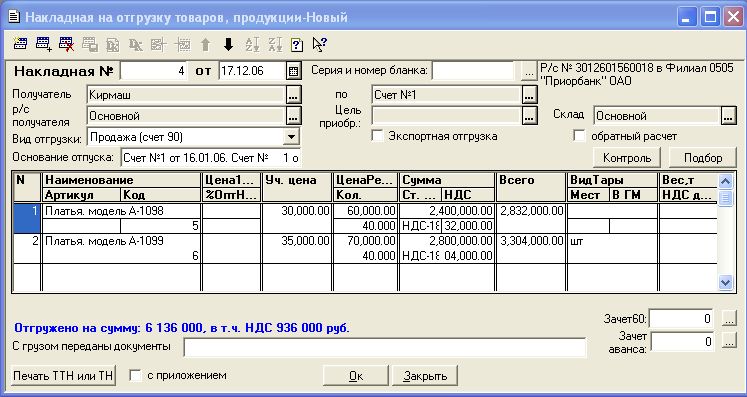Click the Накладная № number field
Viewport: 747px width, 397px height.
tap(153, 71)
